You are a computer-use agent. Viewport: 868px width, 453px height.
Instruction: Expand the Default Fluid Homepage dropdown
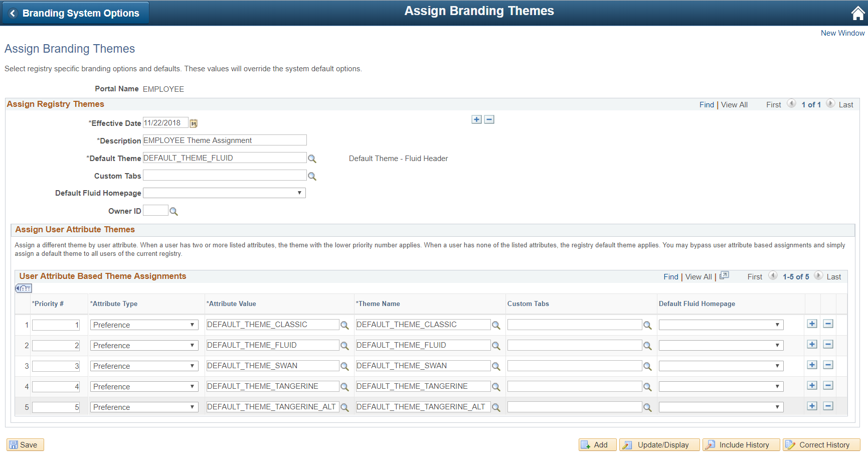pyautogui.click(x=224, y=193)
